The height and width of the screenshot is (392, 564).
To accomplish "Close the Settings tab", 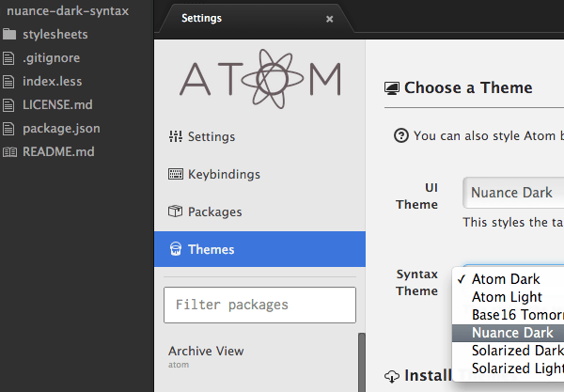I will 330,19.
